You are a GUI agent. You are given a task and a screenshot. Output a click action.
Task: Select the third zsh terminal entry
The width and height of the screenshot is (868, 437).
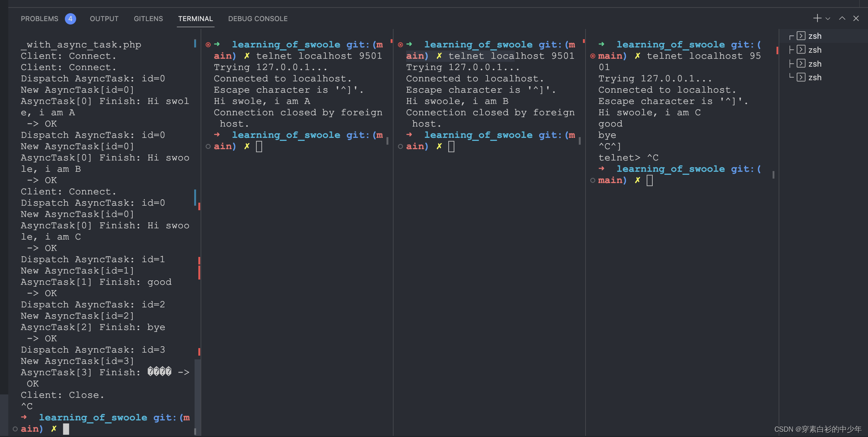click(x=814, y=64)
